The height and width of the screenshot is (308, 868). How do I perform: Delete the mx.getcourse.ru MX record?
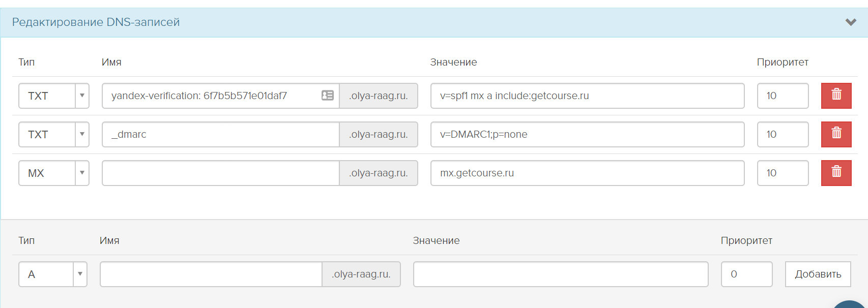836,173
